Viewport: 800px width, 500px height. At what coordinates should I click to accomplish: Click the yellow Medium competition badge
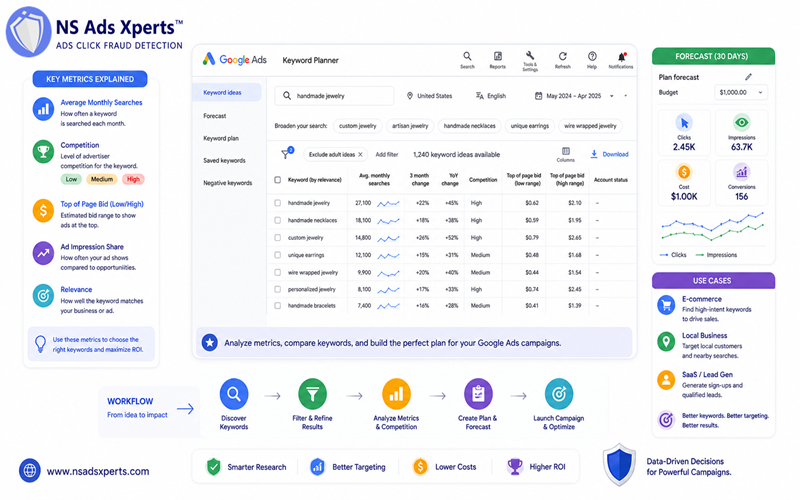[102, 180]
